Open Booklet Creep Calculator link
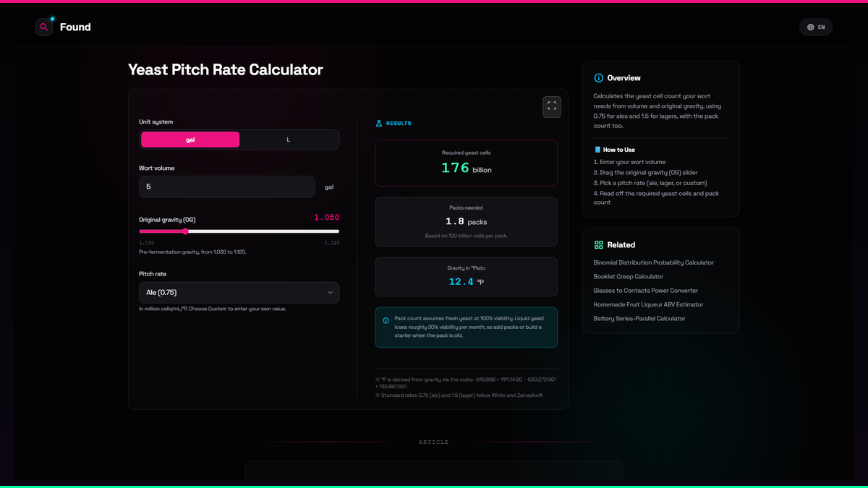868x488 pixels. (628, 276)
